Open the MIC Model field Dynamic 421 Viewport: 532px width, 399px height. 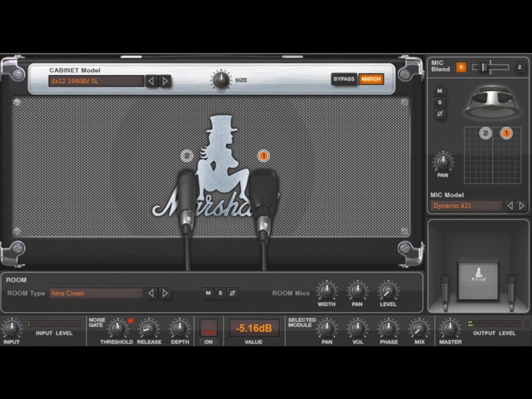tap(467, 205)
